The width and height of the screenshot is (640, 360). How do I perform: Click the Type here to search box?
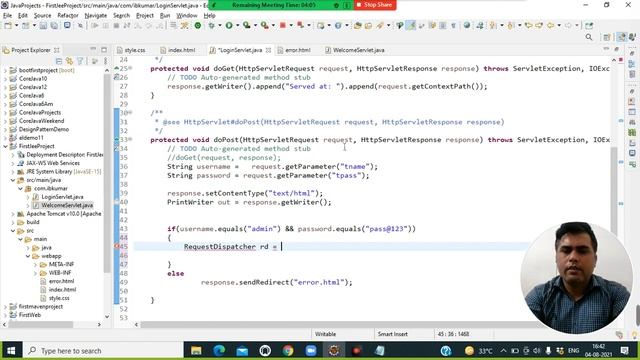pyautogui.click(x=103, y=351)
